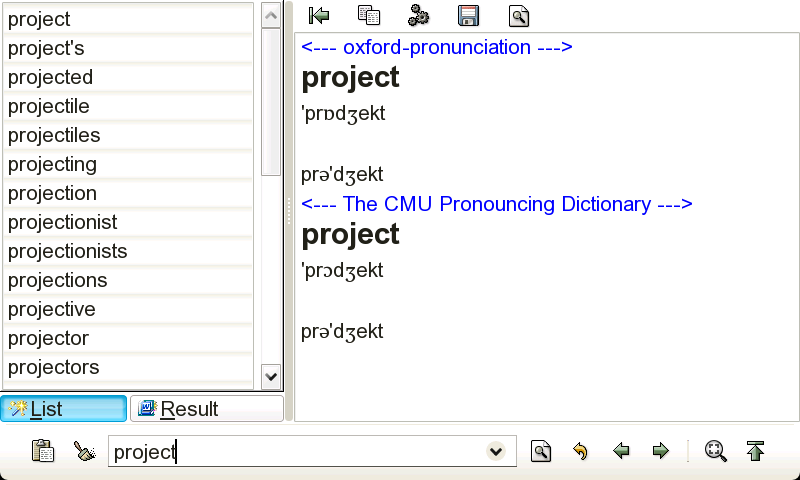Select the List tab
The width and height of the screenshot is (800, 480).
pos(64,409)
